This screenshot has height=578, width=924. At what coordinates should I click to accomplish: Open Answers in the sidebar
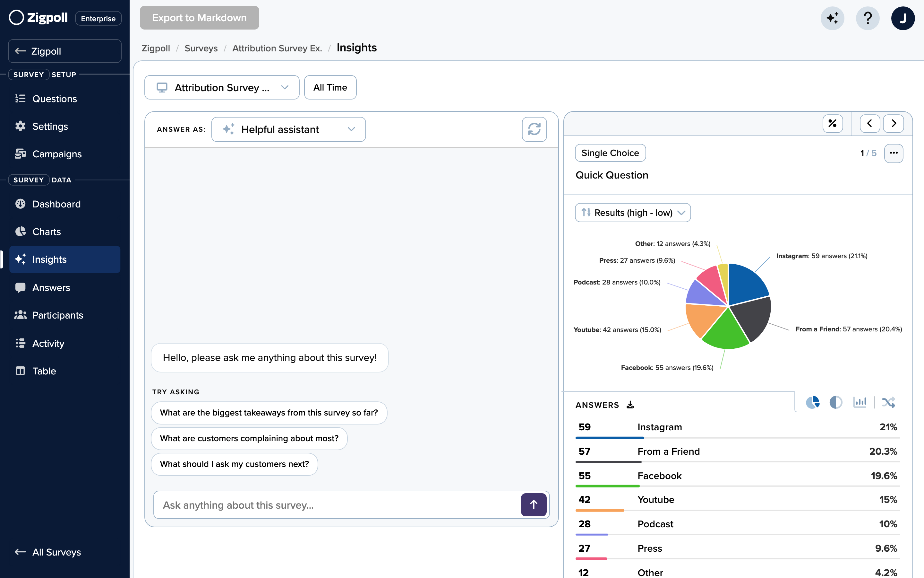[x=65, y=287]
